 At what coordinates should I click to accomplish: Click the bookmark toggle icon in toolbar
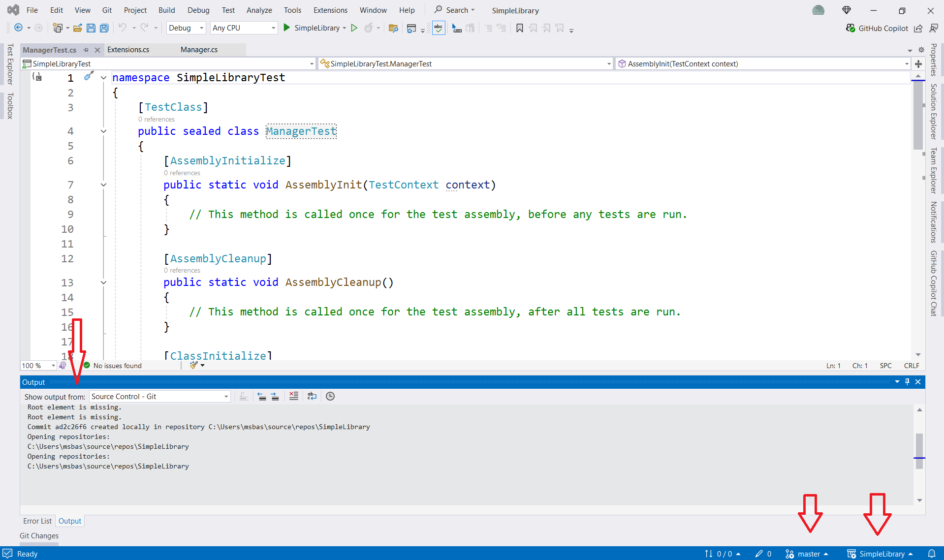tap(520, 28)
